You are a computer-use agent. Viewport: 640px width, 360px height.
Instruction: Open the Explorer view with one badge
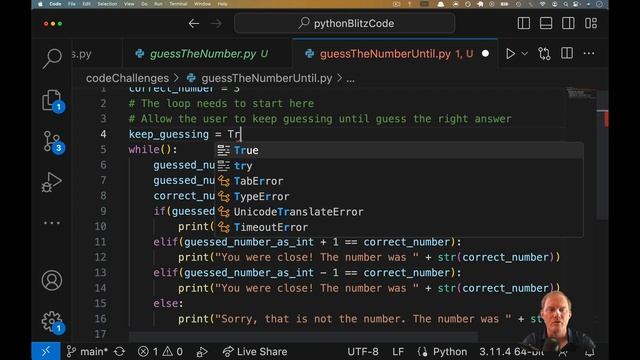pos(52,100)
